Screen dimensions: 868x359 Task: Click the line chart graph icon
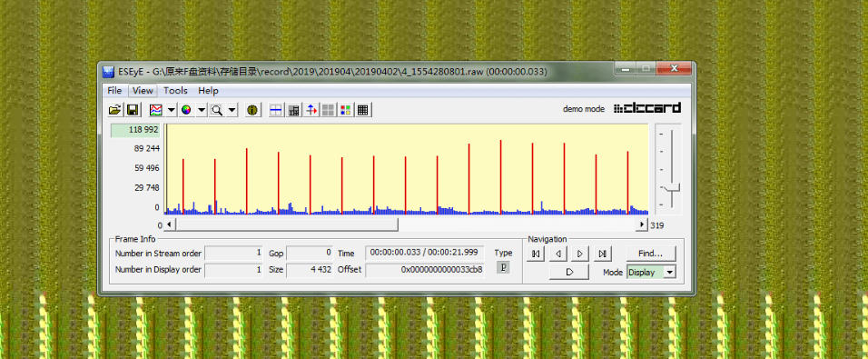(156, 110)
